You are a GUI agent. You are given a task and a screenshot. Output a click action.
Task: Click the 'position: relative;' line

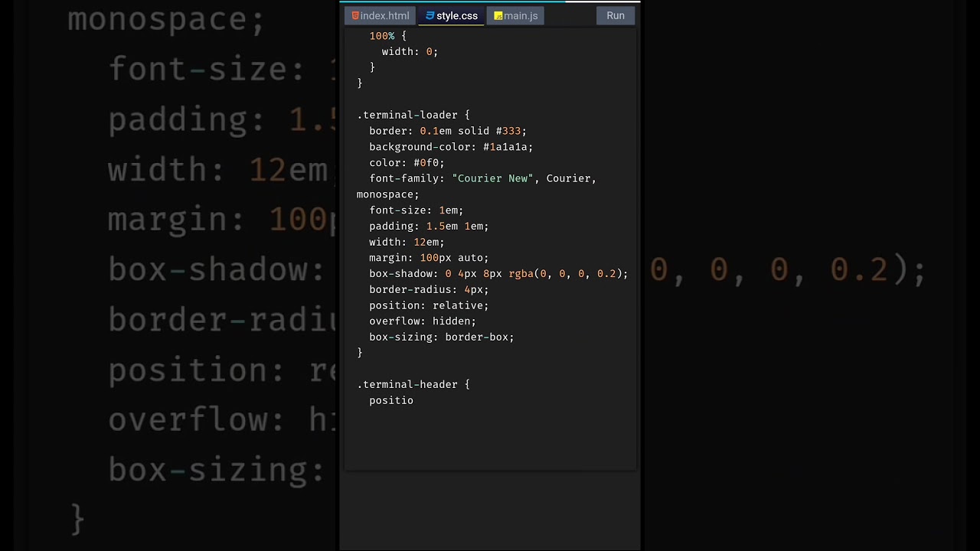429,305
